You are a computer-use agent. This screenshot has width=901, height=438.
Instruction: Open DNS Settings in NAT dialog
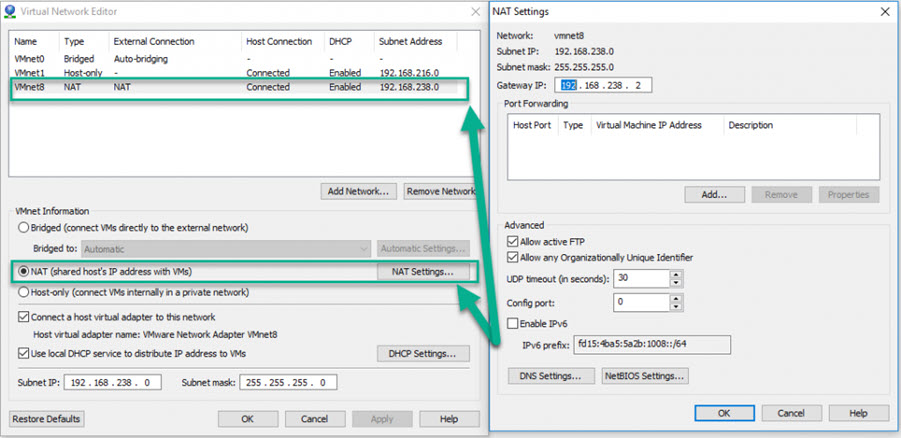click(547, 376)
